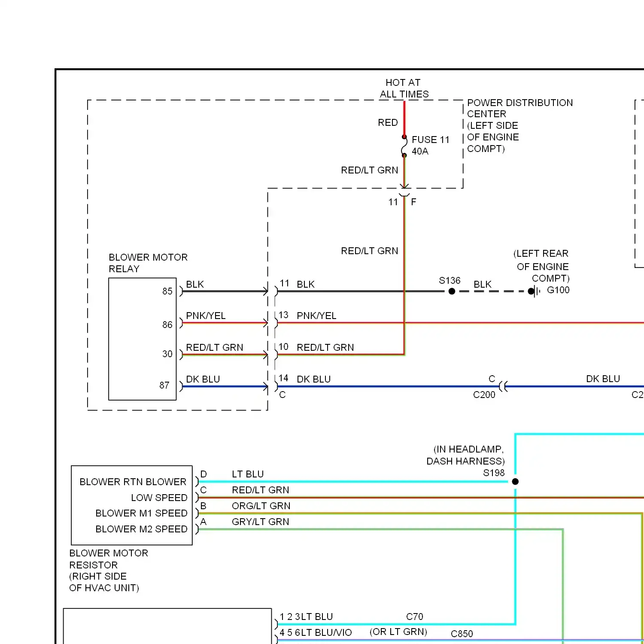This screenshot has height=644, width=644.
Task: Select the 'ORG/LT GRN' wire label
Action: [x=261, y=506]
